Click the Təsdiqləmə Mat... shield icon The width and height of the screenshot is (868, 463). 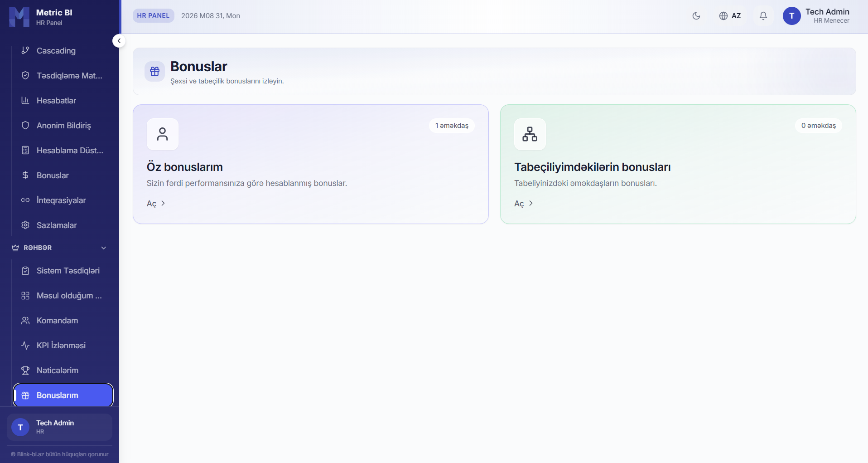coord(25,75)
